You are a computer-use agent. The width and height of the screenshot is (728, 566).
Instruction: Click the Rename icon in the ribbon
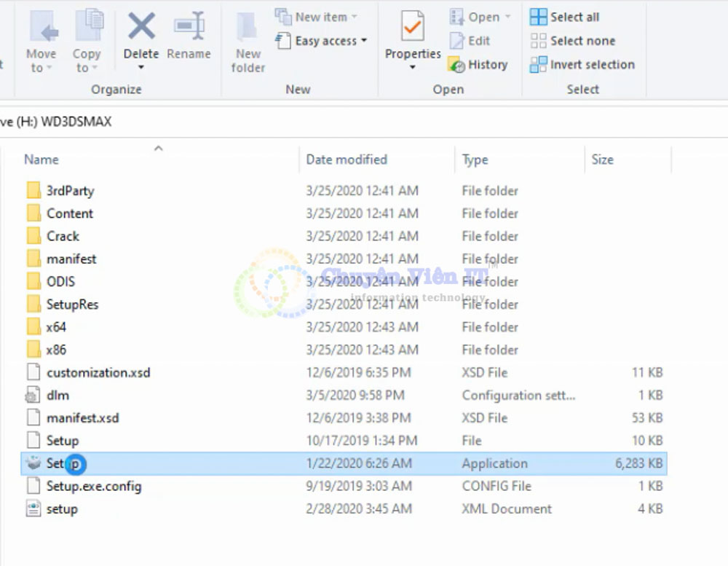tap(189, 27)
